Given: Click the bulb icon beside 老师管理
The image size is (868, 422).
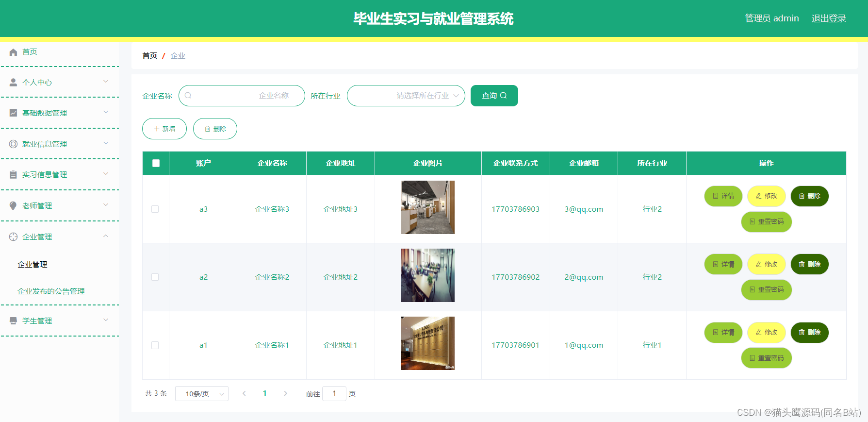Looking at the screenshot, I should [x=13, y=205].
